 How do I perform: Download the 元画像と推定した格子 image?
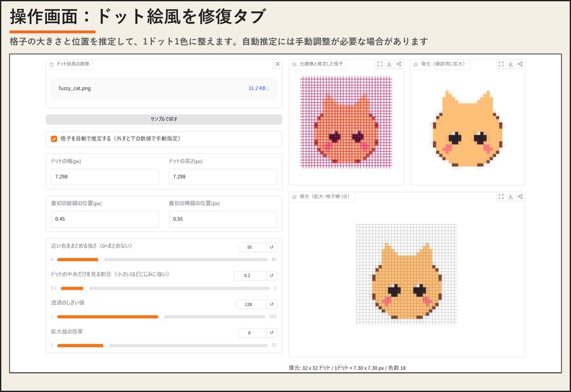pyautogui.click(x=389, y=64)
